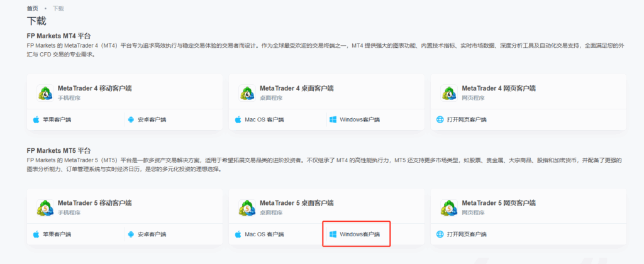Click the MetaTrader 5 网页客户端 logo icon
This screenshot has height=264, width=644.
[448, 207]
